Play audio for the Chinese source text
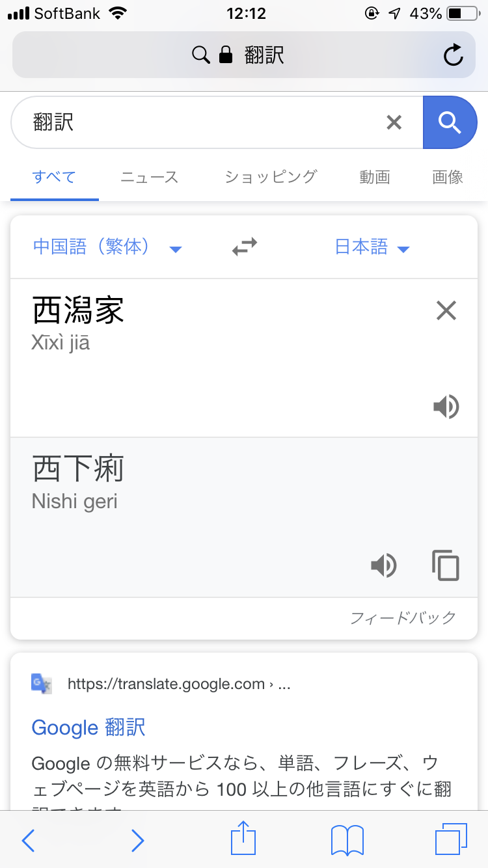The width and height of the screenshot is (488, 868). [x=446, y=407]
